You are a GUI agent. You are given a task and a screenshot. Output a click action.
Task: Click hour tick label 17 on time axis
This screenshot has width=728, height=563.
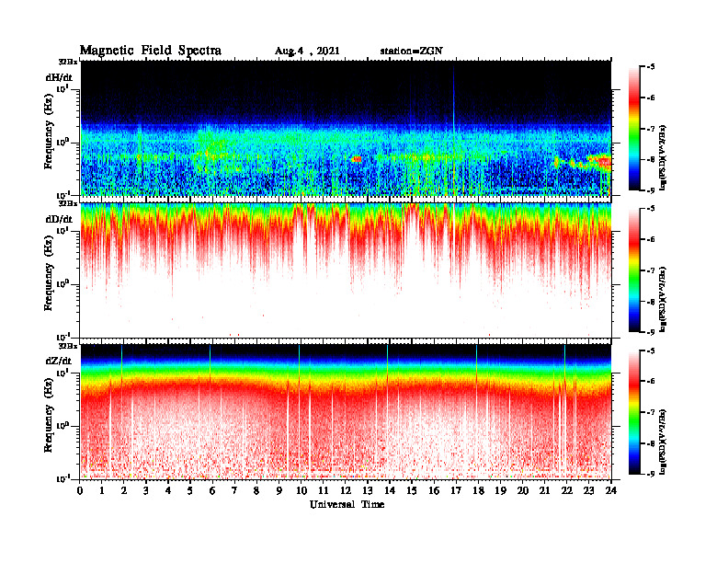tap(456, 490)
